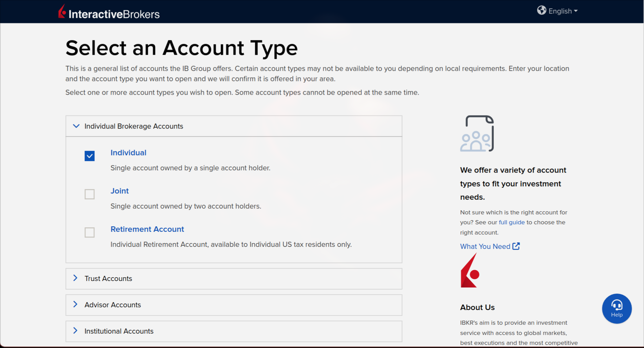Click the Joint account title link
The height and width of the screenshot is (348, 644).
point(119,191)
